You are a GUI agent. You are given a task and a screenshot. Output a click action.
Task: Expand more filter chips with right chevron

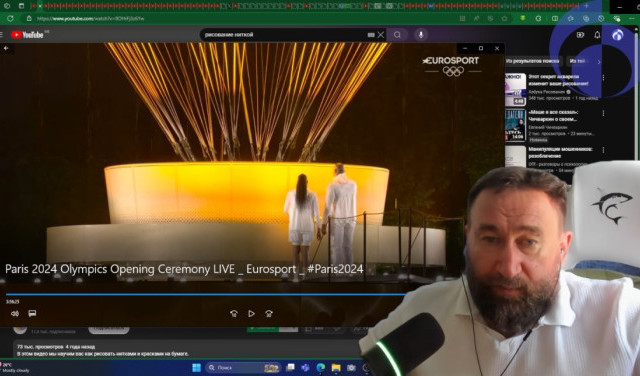coord(599,62)
